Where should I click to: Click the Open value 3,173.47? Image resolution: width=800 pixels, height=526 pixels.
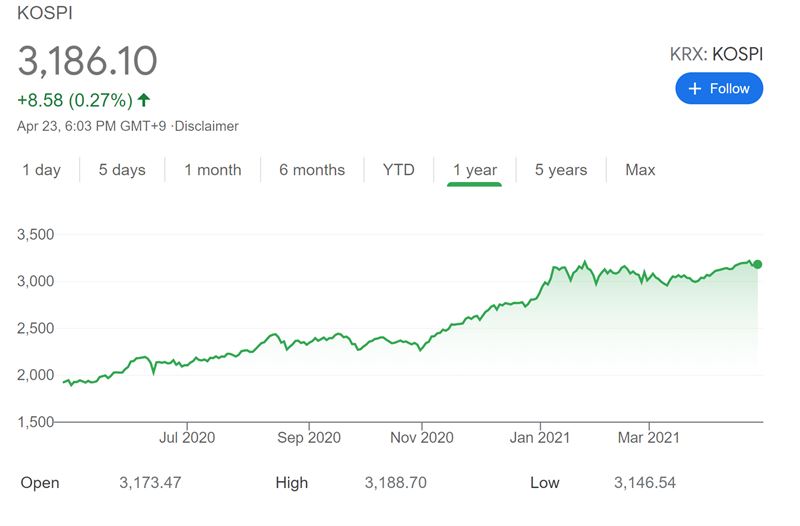tap(152, 482)
